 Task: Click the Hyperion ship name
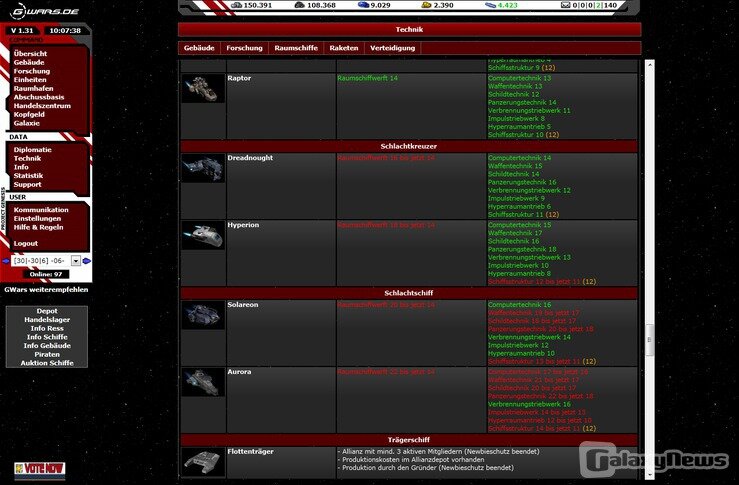[243, 225]
